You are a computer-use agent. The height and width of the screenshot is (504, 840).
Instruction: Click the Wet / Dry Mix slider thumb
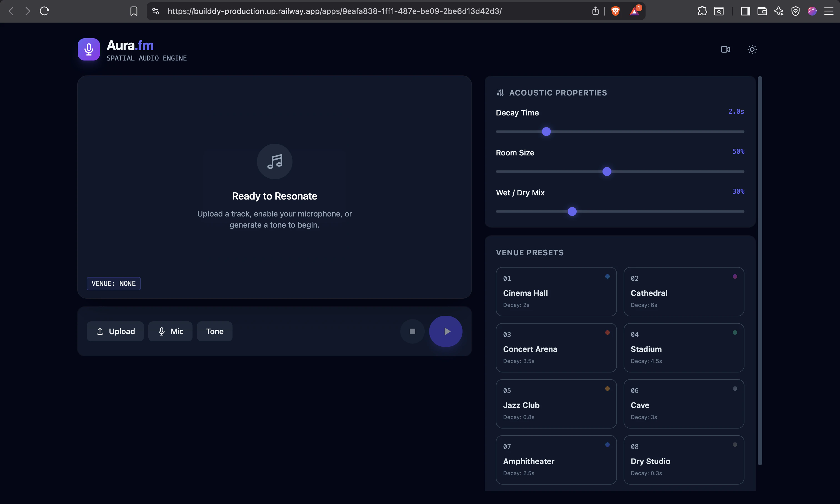[x=572, y=211]
